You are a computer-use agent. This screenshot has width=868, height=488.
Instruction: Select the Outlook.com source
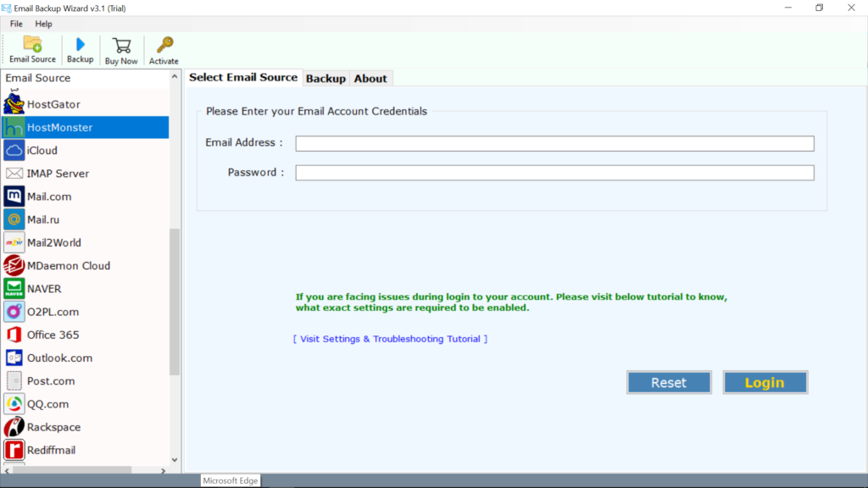click(58, 358)
